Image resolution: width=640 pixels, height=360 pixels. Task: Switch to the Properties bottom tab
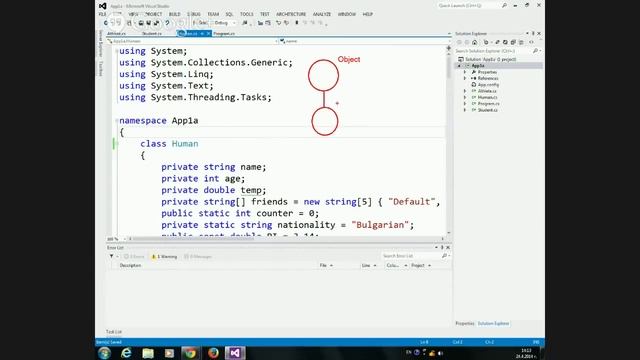pyautogui.click(x=465, y=324)
